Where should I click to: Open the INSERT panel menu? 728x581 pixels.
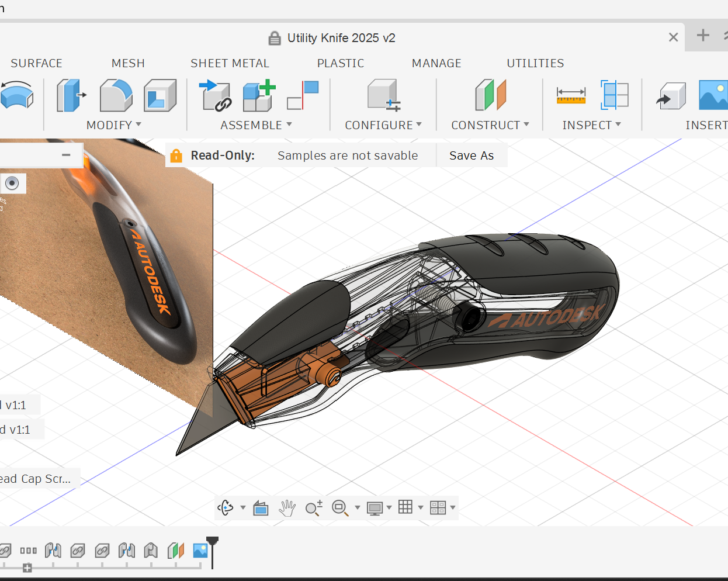706,125
